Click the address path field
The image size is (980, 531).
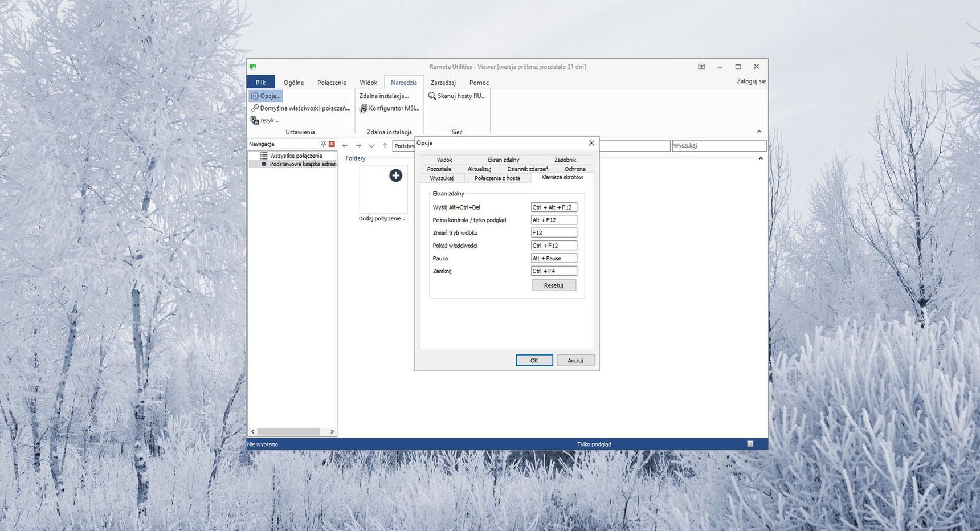pos(532,146)
